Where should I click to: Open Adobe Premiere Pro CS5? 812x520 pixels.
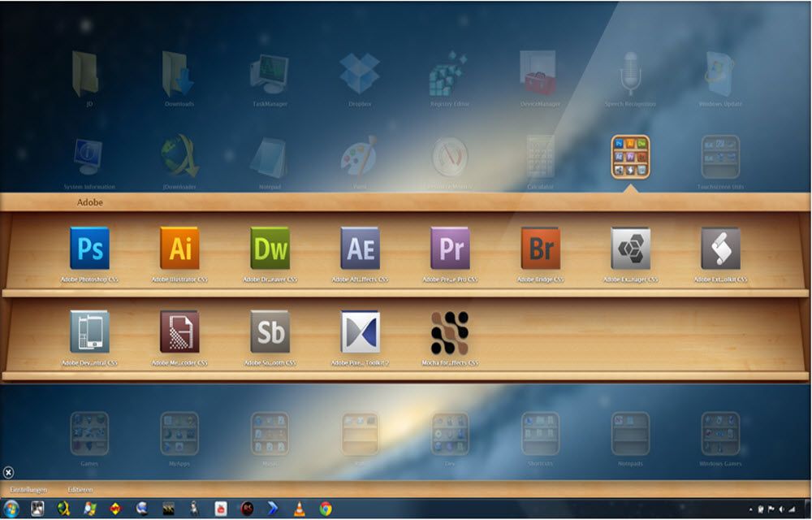click(450, 248)
